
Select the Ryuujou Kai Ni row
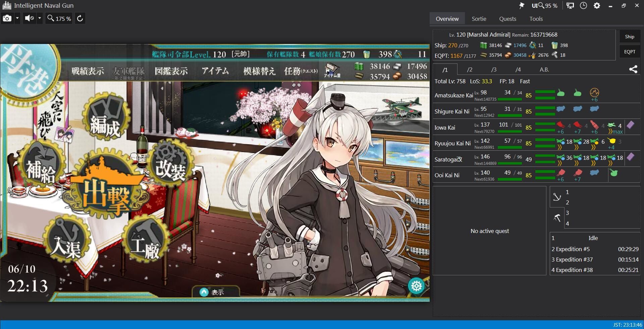(536, 143)
